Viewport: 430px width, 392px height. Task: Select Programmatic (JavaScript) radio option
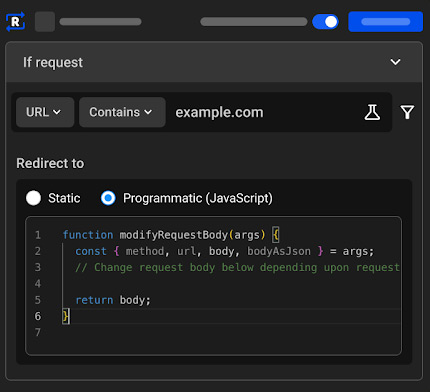pos(108,198)
